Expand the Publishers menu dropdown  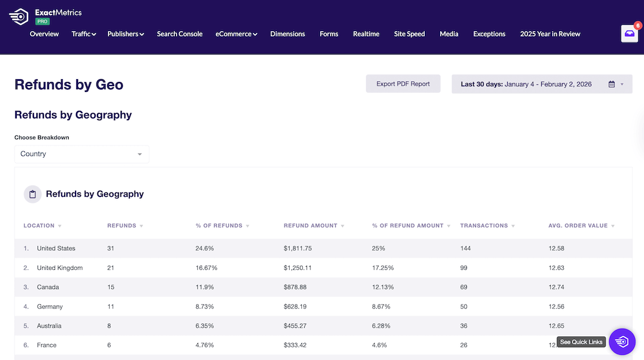pos(125,34)
